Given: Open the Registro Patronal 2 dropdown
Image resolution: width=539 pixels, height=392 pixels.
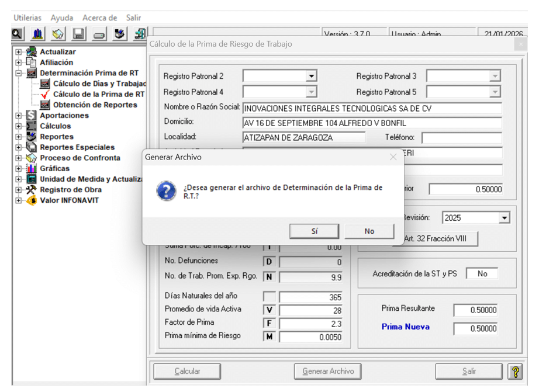Looking at the screenshot, I should coord(312,77).
